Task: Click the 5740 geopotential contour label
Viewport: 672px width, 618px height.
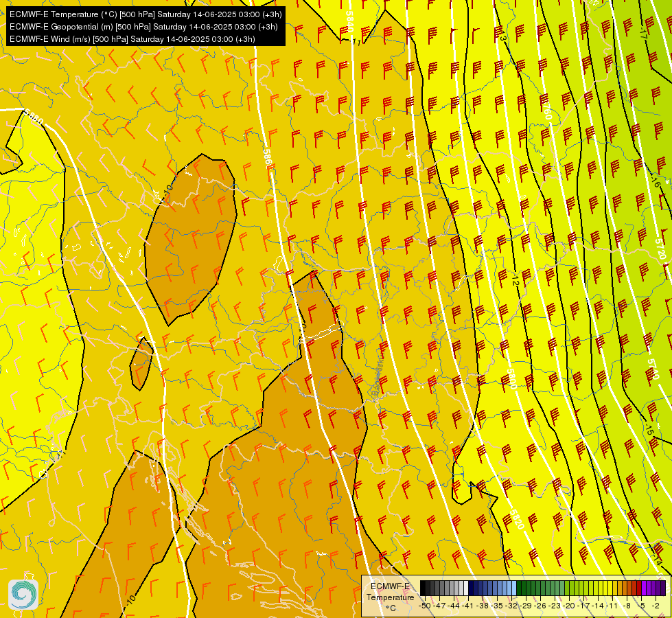Action: pyautogui.click(x=652, y=369)
